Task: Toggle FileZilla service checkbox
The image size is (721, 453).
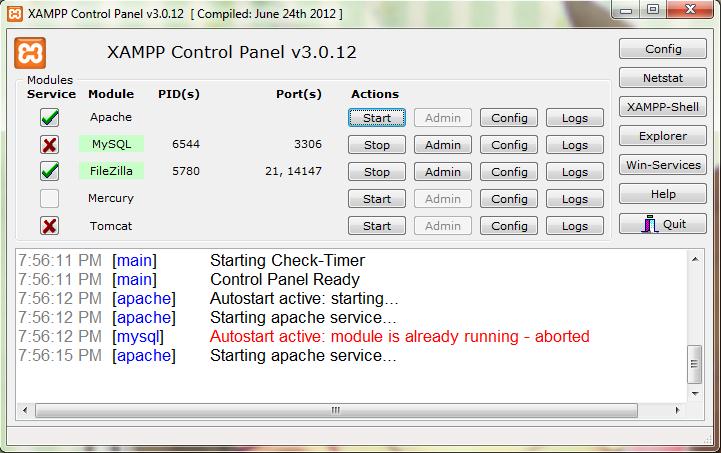Action: 49,172
